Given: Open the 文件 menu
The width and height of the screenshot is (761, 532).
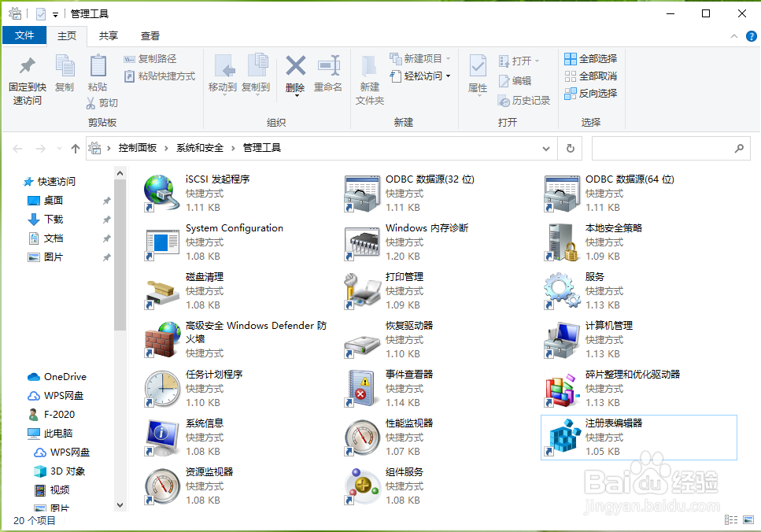Looking at the screenshot, I should [x=24, y=35].
